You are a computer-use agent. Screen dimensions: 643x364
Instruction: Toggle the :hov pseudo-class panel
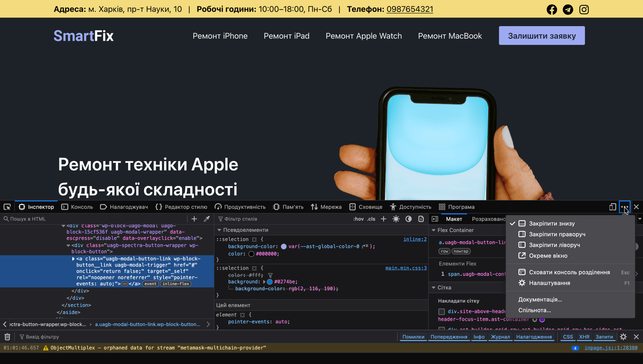(x=358, y=219)
